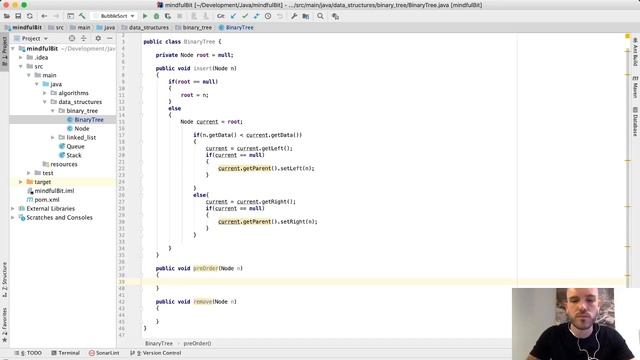Click the preOrder() editor breadcrumb

(x=198, y=343)
